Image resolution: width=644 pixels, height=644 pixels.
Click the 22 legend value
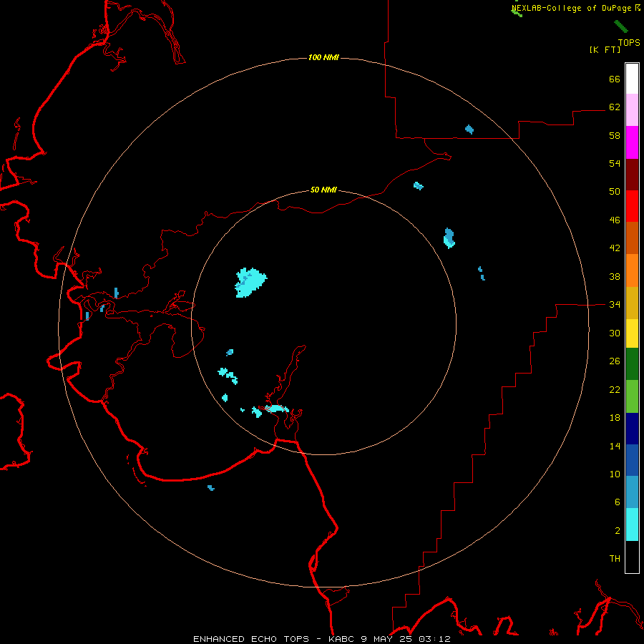pos(615,389)
